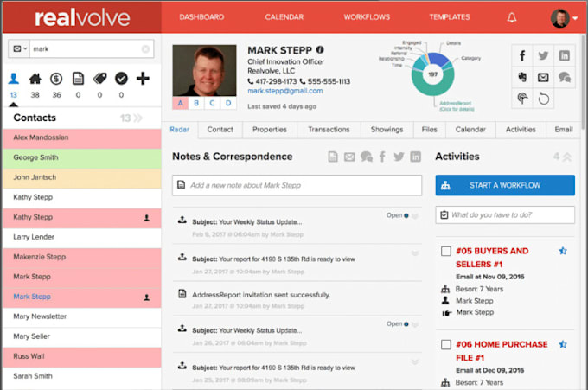The width and height of the screenshot is (588, 390).
Task: Go to WORKFLOWS in top navigation
Action: (x=367, y=17)
